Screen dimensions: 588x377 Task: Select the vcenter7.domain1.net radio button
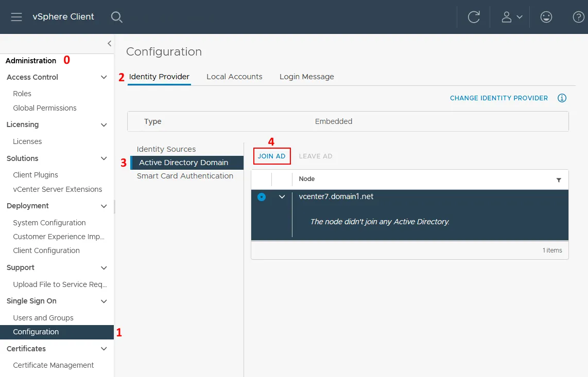point(262,197)
